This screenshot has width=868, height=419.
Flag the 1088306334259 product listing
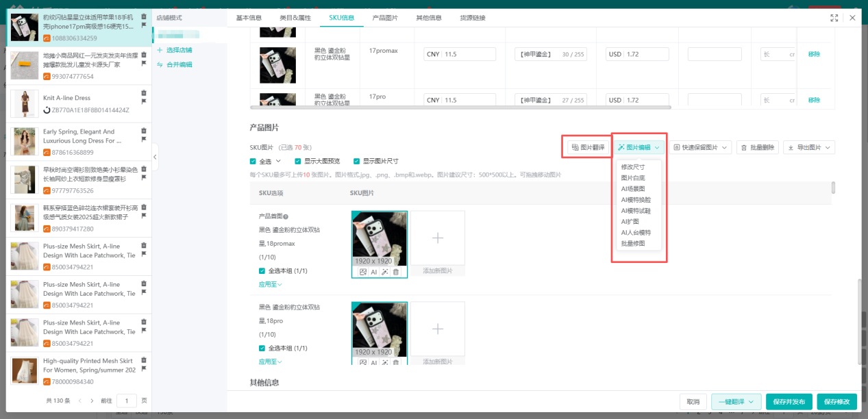(x=144, y=25)
